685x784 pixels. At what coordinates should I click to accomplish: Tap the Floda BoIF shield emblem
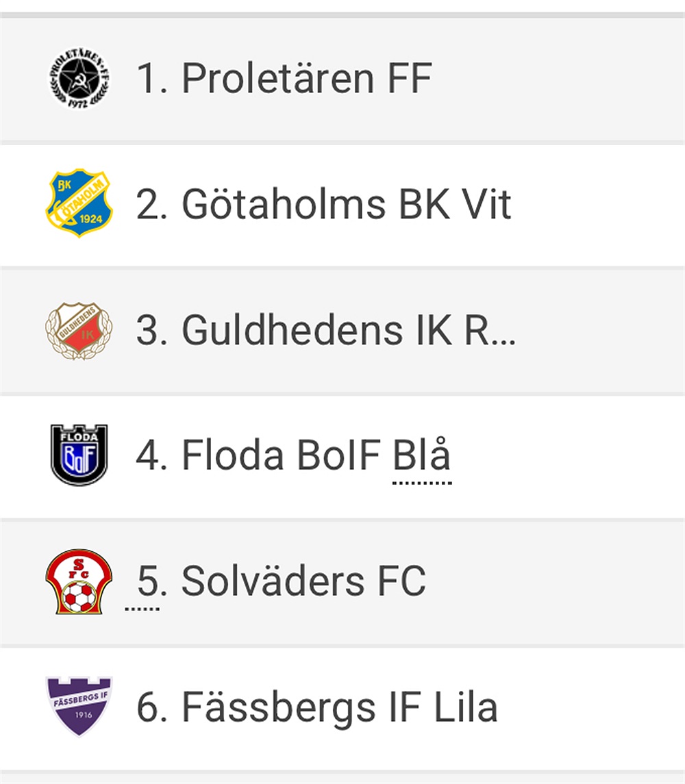79,455
